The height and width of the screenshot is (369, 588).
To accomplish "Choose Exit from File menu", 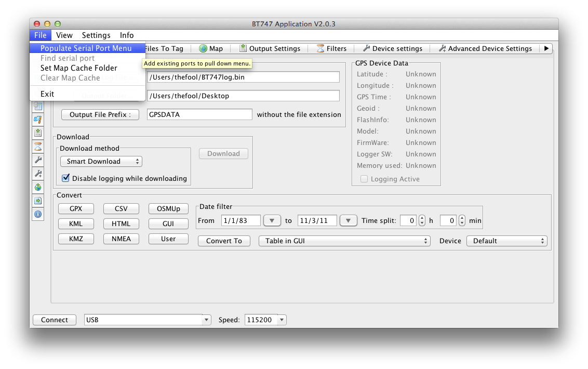I will point(87,94).
